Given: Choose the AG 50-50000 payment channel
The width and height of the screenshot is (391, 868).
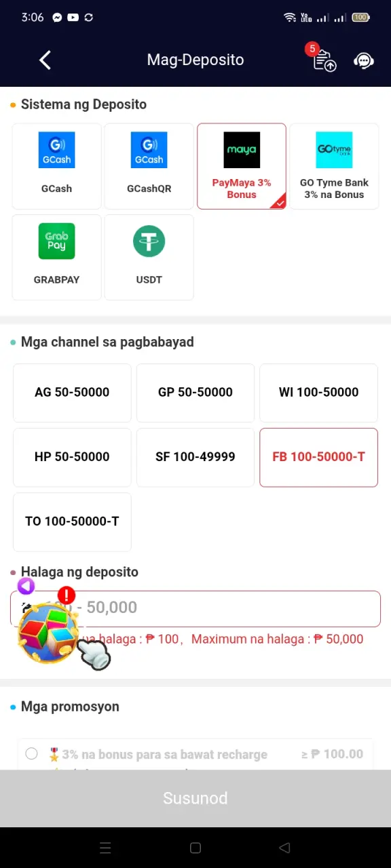Looking at the screenshot, I should (x=72, y=393).
